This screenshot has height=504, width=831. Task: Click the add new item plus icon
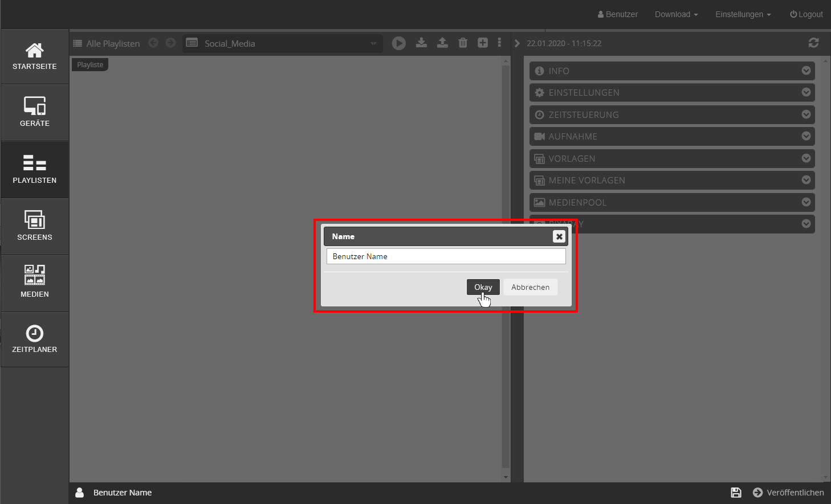click(x=483, y=43)
